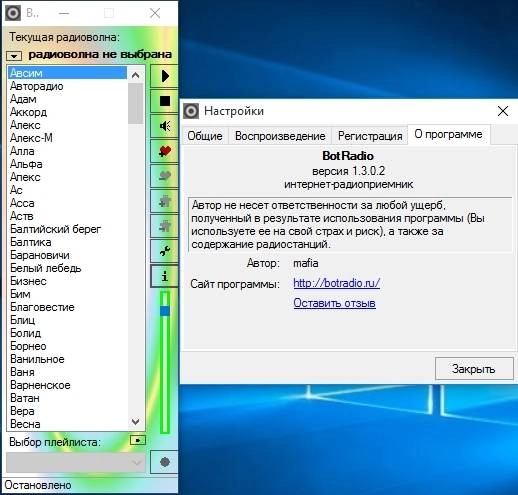
Task: Choose the Блиц station
Action: click(67, 320)
